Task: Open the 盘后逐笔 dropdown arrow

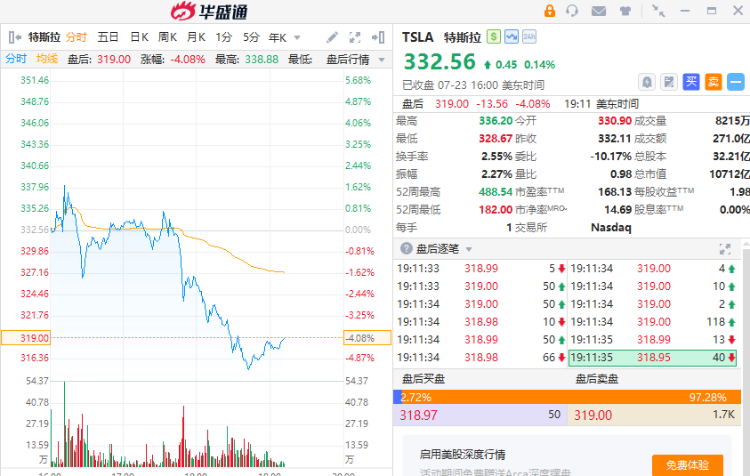Action: pyautogui.click(x=469, y=249)
